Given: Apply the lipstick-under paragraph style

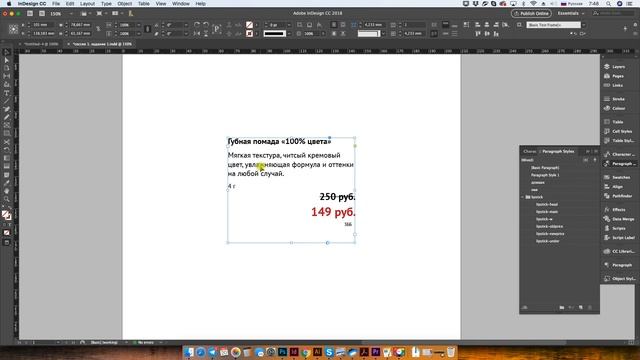Looking at the screenshot, I should [548, 241].
